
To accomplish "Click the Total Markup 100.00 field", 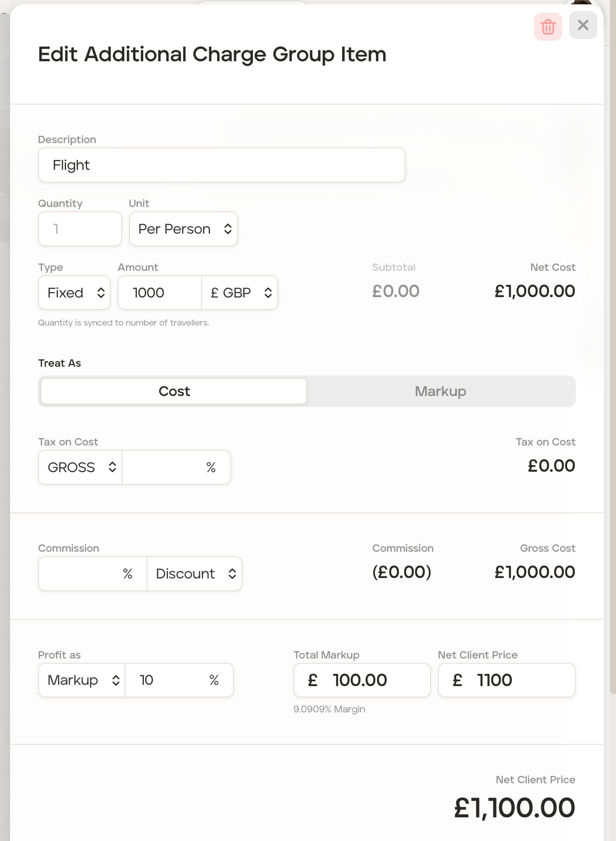I will pyautogui.click(x=362, y=680).
